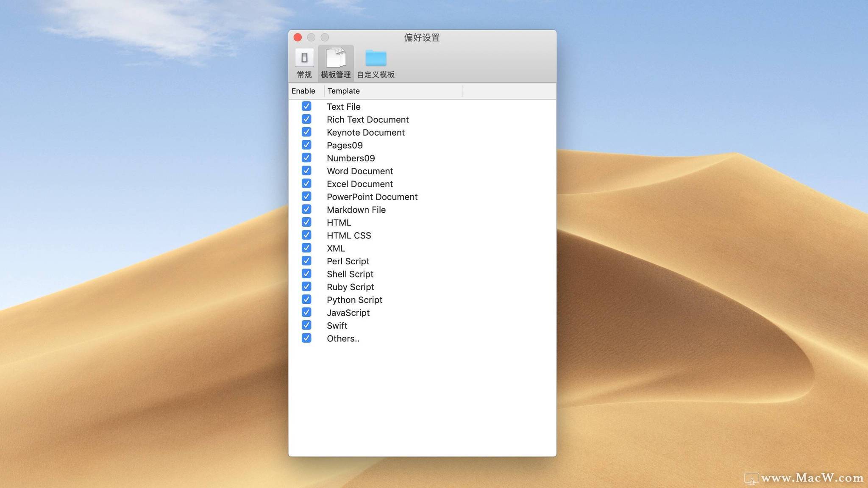Viewport: 868px width, 488px height.
Task: Disable the Rich Text Document template
Action: 306,119
